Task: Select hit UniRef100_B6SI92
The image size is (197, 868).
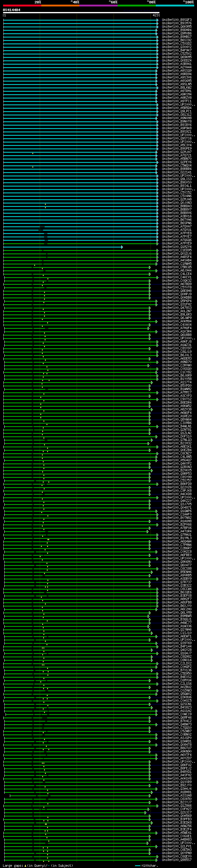Action: (x=177, y=40)
